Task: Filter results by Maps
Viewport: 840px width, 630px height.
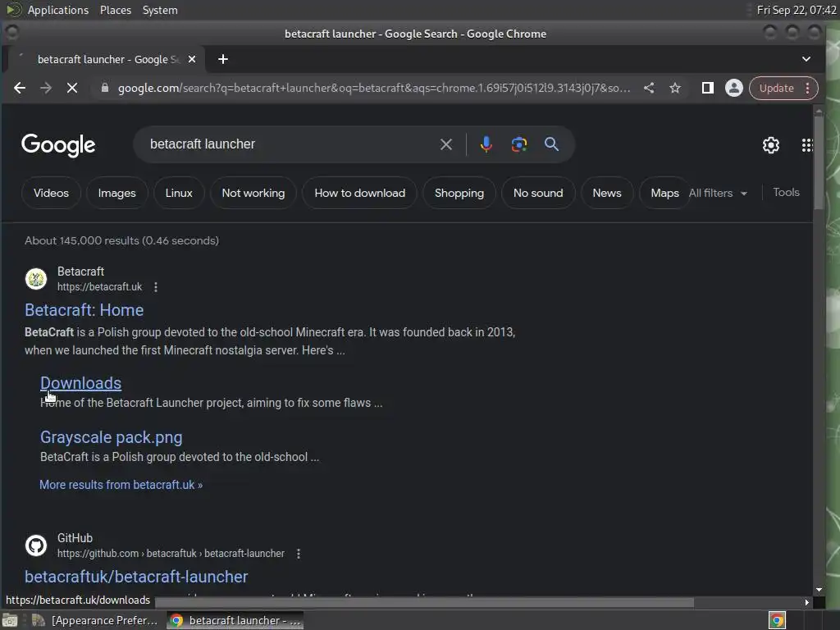Action: point(664,193)
